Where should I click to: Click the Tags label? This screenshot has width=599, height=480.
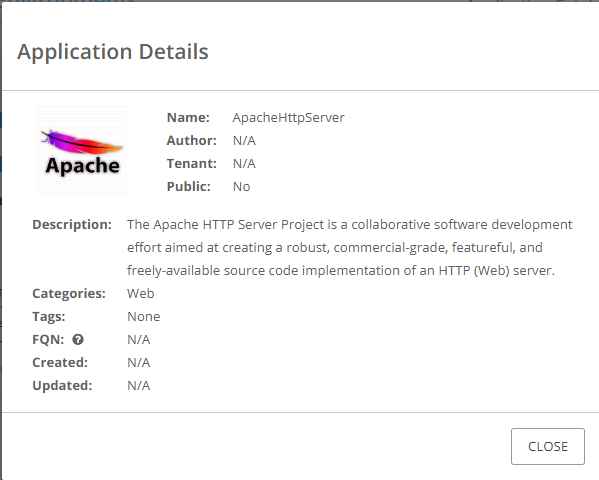click(49, 316)
